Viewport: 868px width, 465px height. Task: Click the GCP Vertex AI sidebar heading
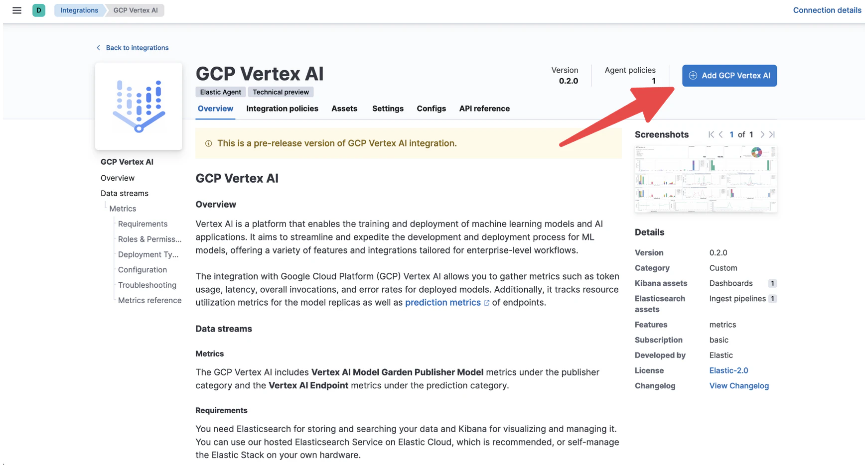[x=127, y=162]
